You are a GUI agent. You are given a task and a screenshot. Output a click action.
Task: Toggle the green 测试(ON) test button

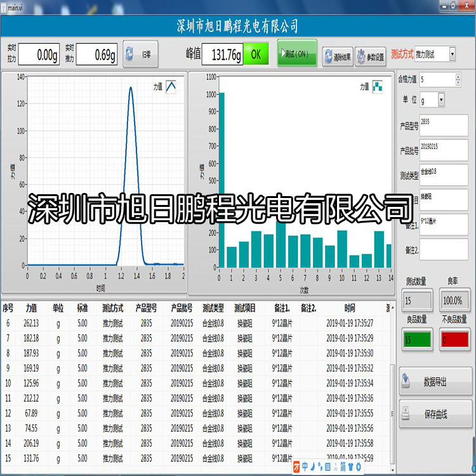[x=297, y=53]
